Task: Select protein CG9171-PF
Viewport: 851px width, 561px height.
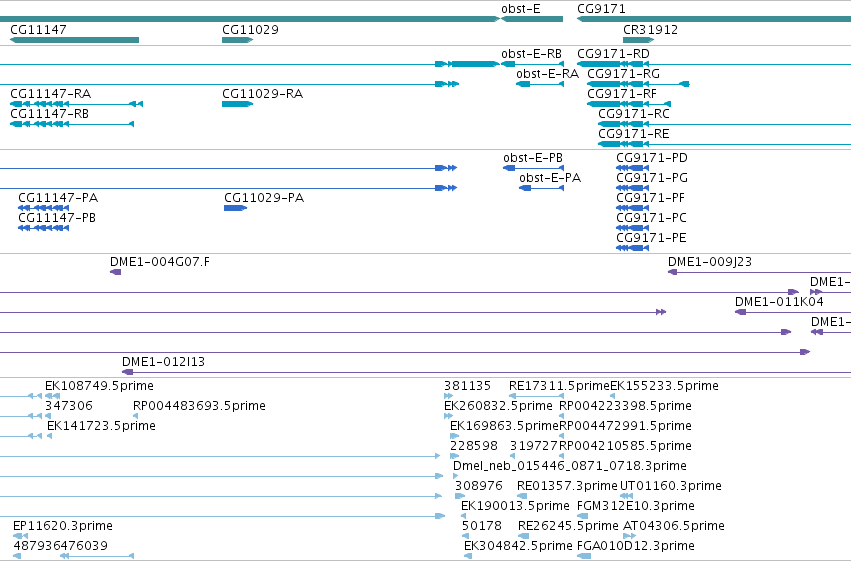Action: (633, 208)
